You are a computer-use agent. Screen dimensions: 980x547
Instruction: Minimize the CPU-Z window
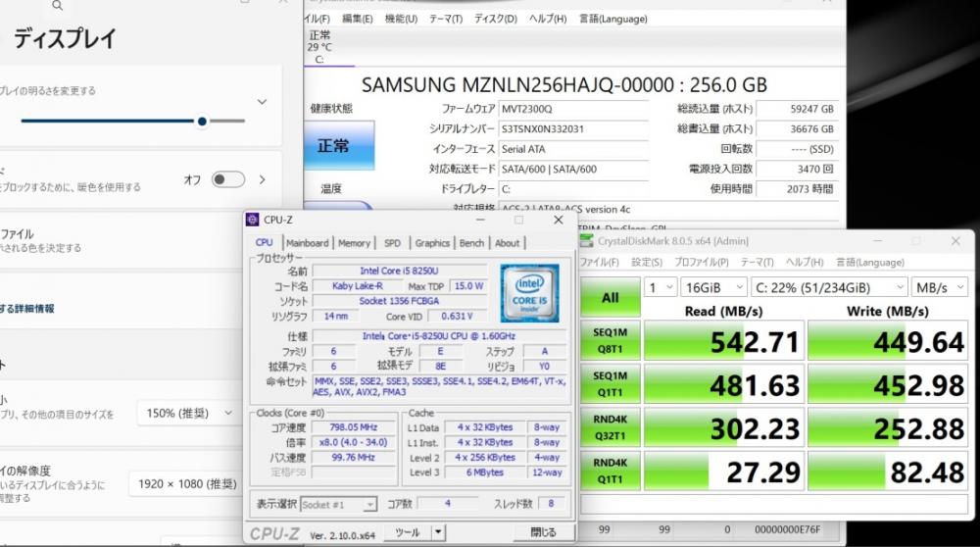click(x=480, y=220)
